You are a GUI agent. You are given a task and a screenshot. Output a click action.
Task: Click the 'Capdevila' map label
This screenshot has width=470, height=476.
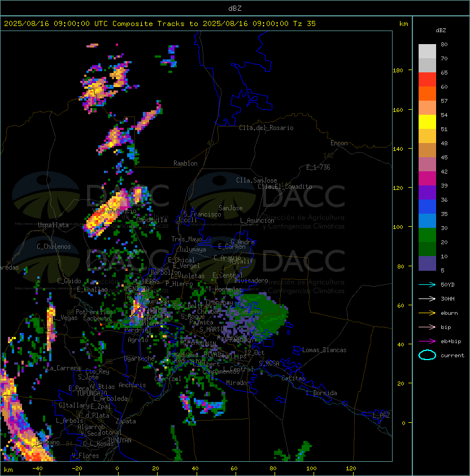[x=152, y=220]
